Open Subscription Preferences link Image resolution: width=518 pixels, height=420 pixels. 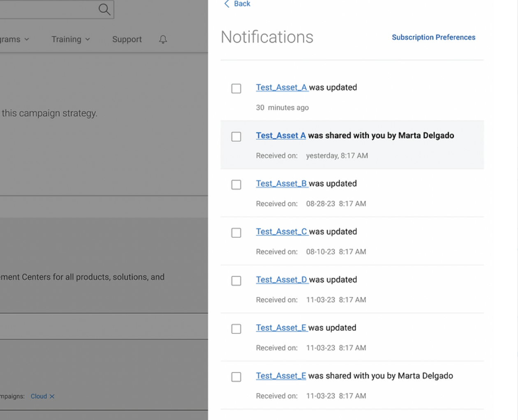[433, 37]
